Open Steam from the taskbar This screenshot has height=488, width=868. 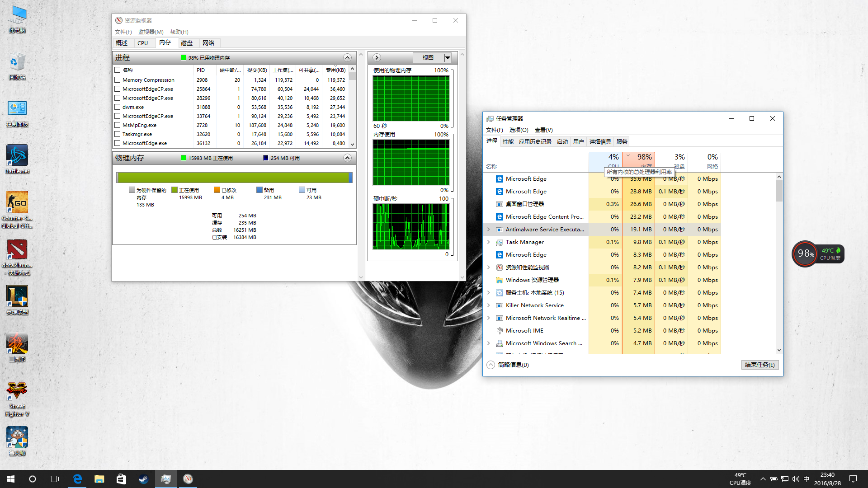click(x=143, y=479)
